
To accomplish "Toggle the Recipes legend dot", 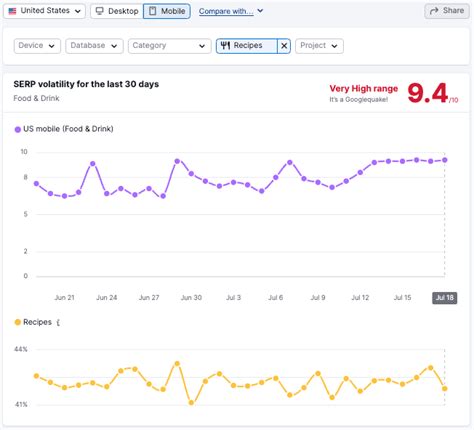I will point(18,322).
